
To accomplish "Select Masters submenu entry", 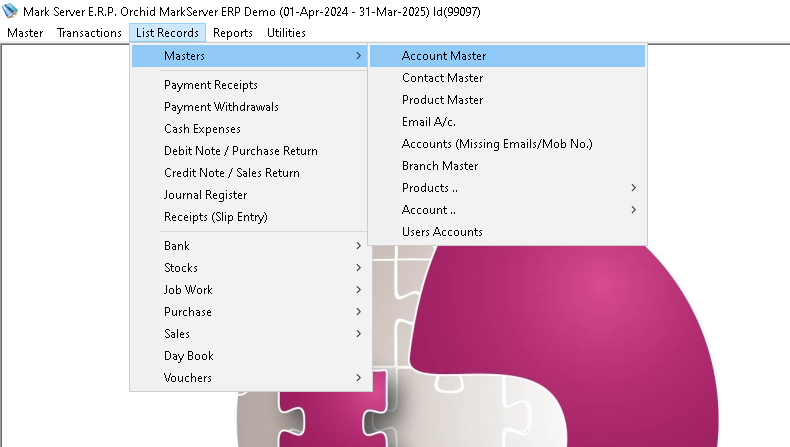I will (x=249, y=56).
